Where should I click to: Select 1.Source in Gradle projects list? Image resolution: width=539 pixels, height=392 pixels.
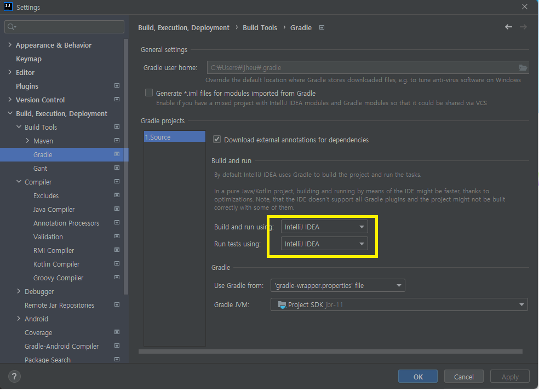[175, 137]
